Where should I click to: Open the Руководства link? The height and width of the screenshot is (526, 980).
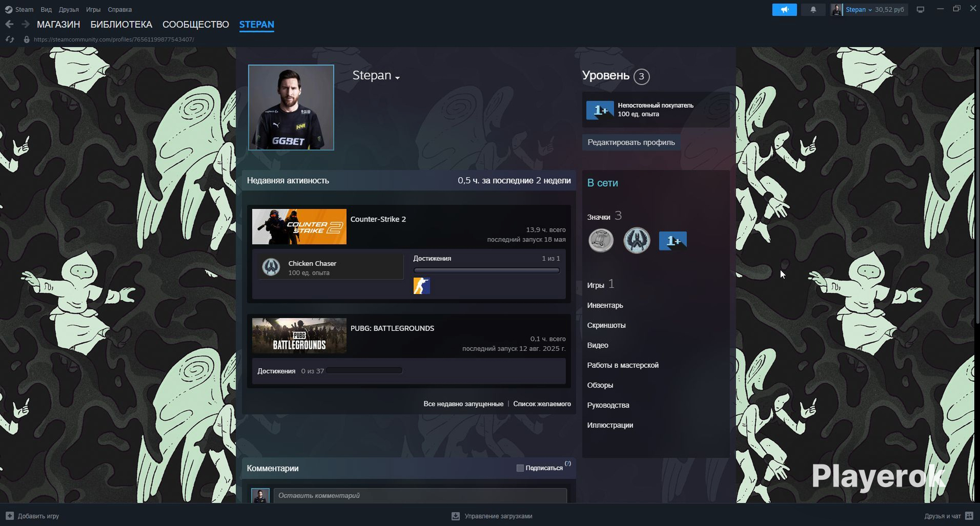coord(608,405)
